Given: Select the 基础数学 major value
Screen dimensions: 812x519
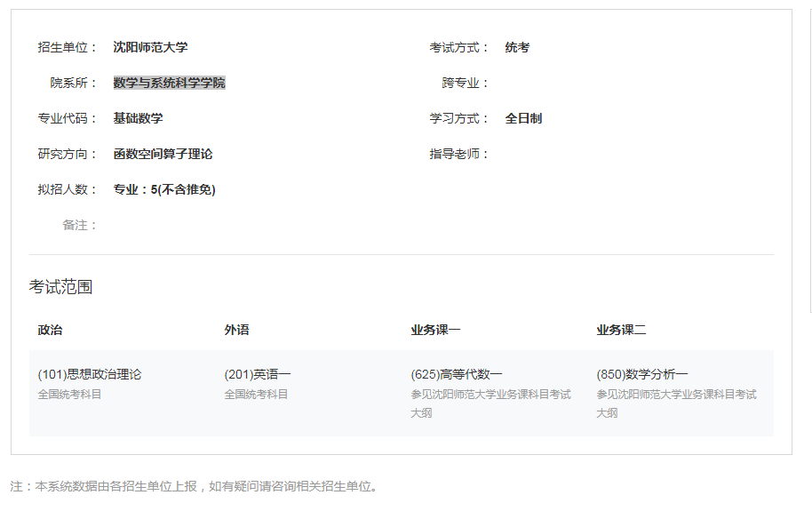Looking at the screenshot, I should pyautogui.click(x=138, y=118).
